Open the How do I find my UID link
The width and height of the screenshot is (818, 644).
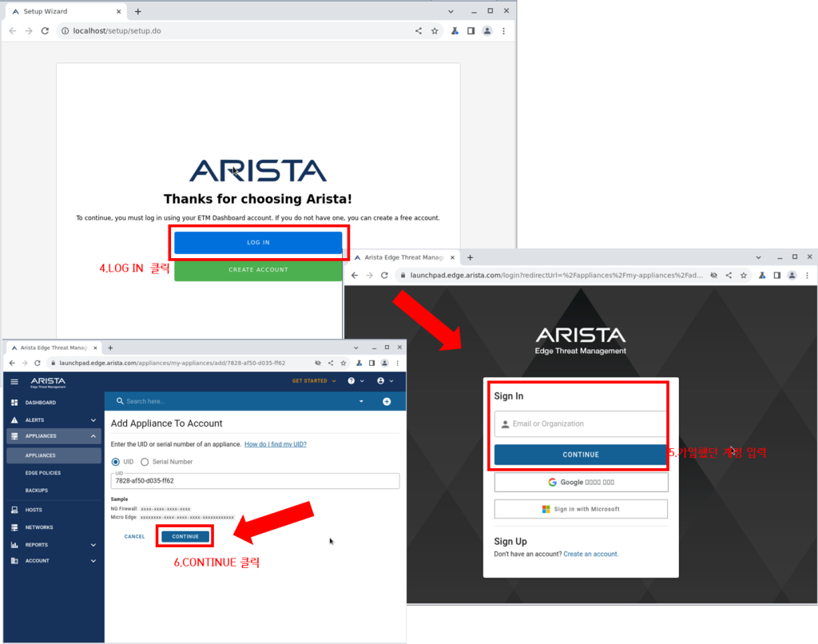[276, 444]
